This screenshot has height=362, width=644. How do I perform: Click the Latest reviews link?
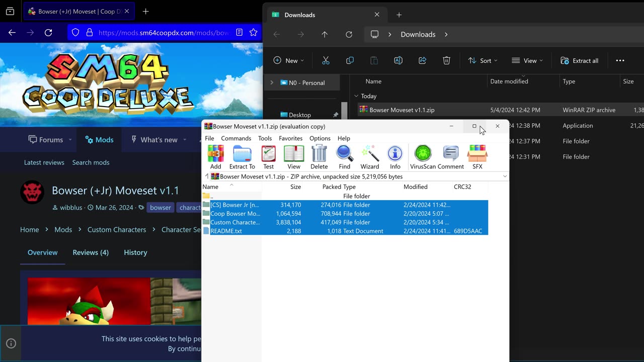click(x=44, y=162)
